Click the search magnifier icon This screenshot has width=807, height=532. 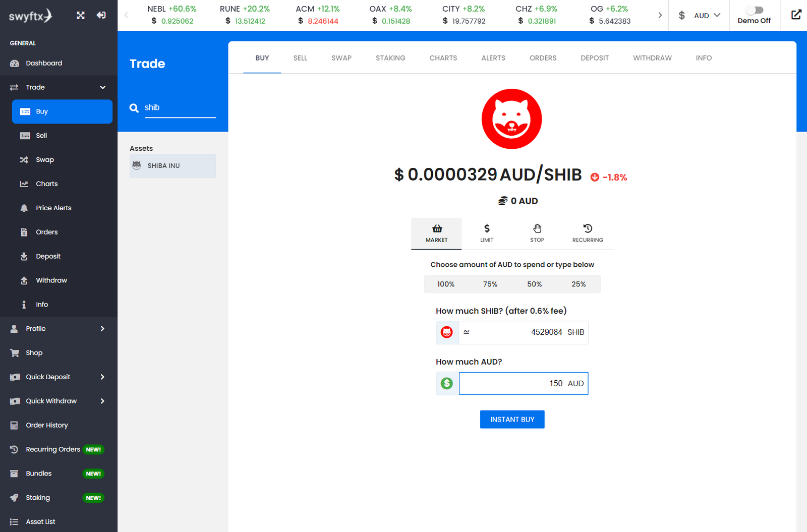point(134,108)
